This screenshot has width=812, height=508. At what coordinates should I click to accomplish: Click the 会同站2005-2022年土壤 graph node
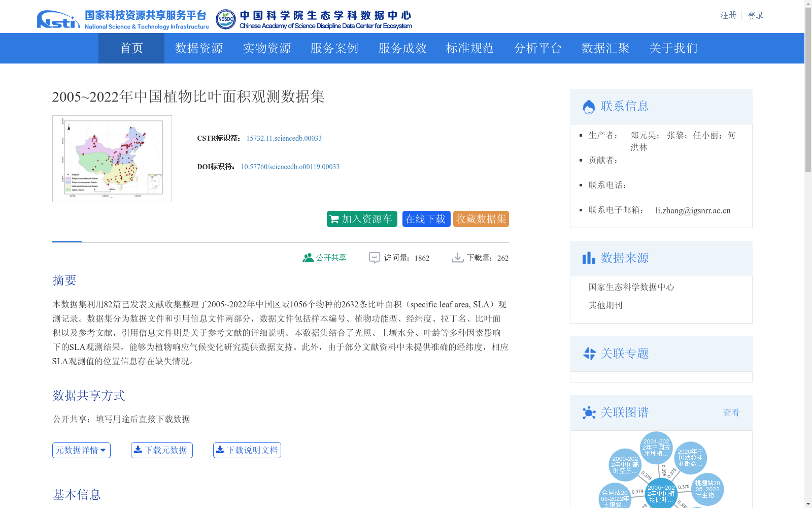(615, 496)
